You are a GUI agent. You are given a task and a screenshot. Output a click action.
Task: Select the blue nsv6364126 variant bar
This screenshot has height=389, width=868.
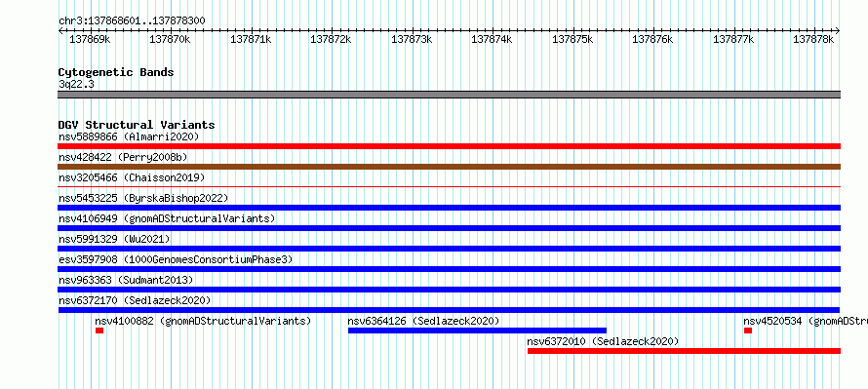(477, 331)
